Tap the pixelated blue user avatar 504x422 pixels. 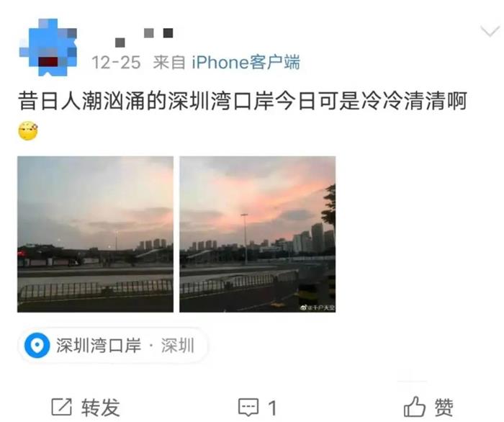[48, 48]
